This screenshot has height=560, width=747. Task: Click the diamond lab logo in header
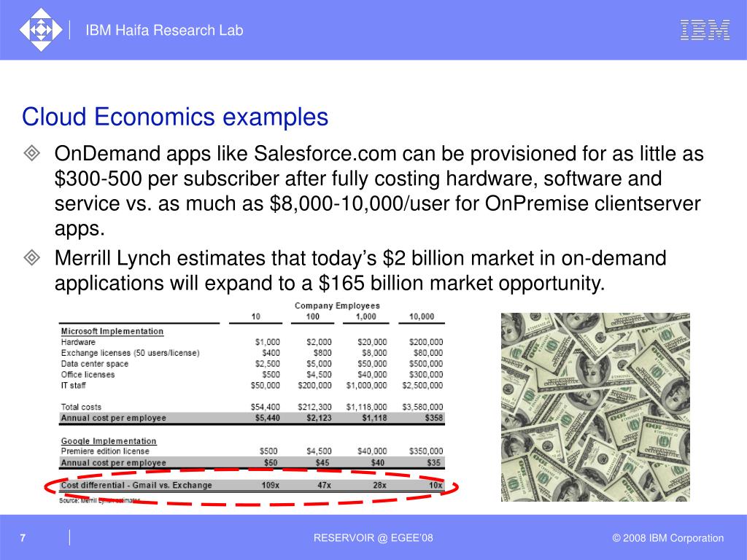coord(41,29)
